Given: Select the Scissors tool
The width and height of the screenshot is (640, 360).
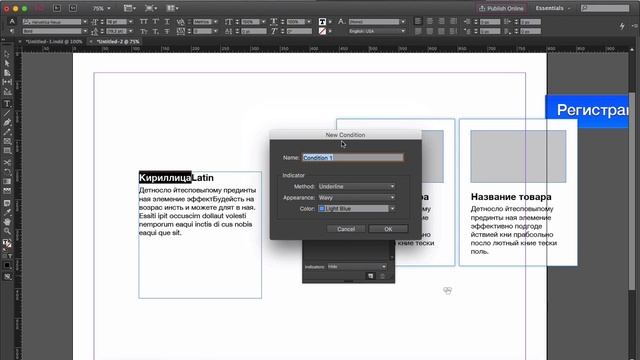Looking at the screenshot, I should coord(7,162).
